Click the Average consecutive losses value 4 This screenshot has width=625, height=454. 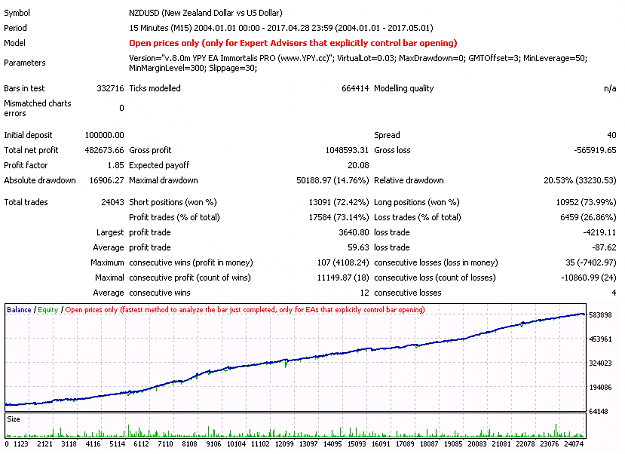(614, 293)
